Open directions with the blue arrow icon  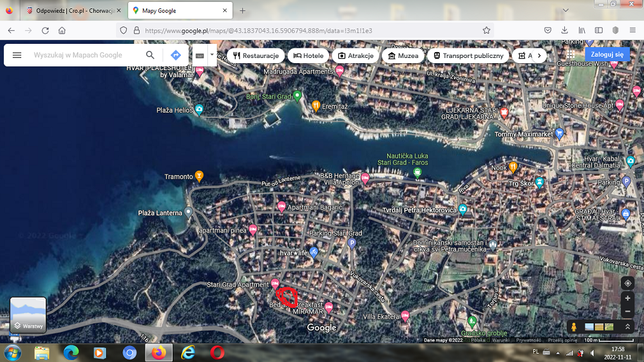pos(175,55)
